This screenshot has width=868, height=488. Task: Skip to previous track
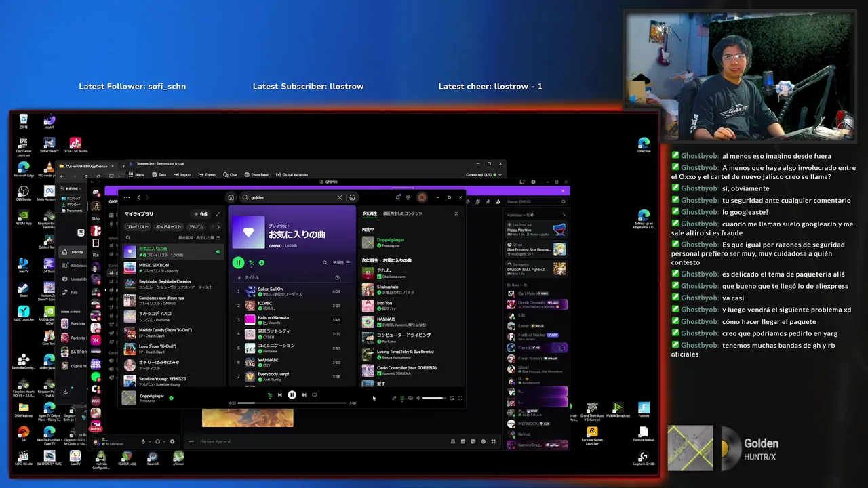coord(280,395)
